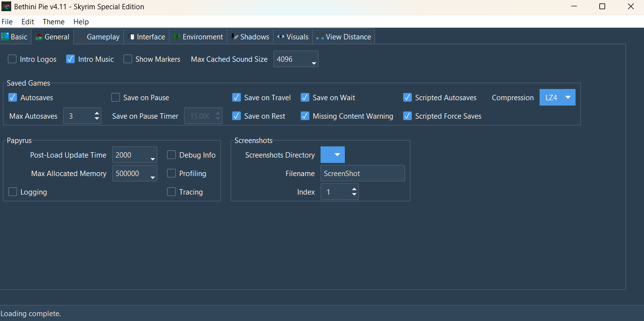This screenshot has height=321, width=644.
Task: Check the Profiling option
Action: (171, 173)
